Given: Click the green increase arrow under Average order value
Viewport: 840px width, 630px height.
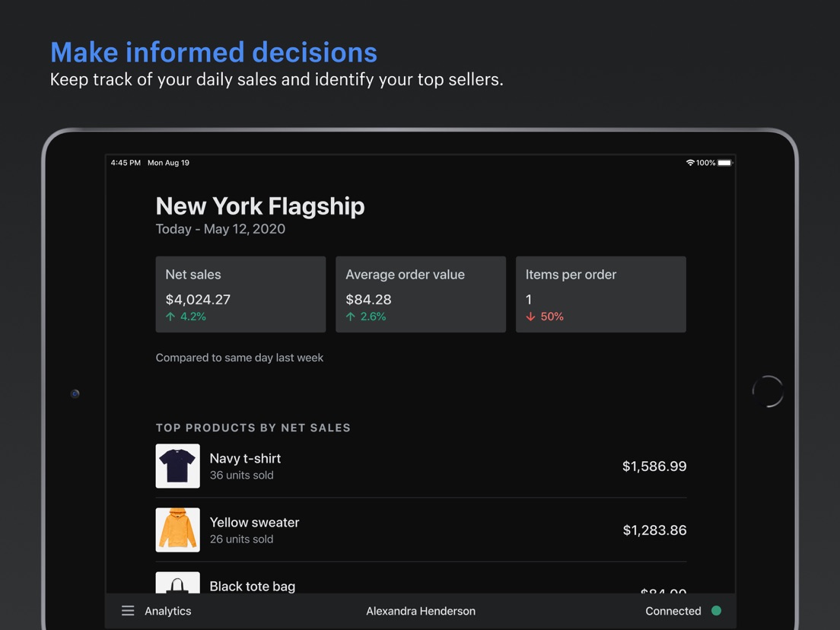Looking at the screenshot, I should click(x=349, y=317).
